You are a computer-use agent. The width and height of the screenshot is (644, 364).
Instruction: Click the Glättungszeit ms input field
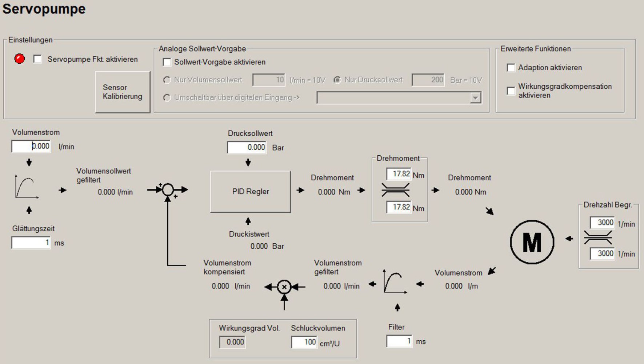click(31, 243)
